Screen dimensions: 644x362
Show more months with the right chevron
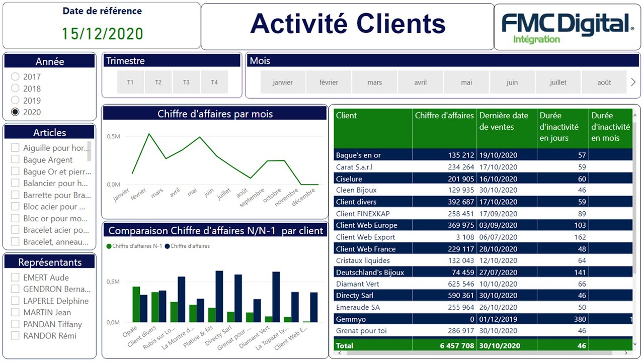[633, 82]
